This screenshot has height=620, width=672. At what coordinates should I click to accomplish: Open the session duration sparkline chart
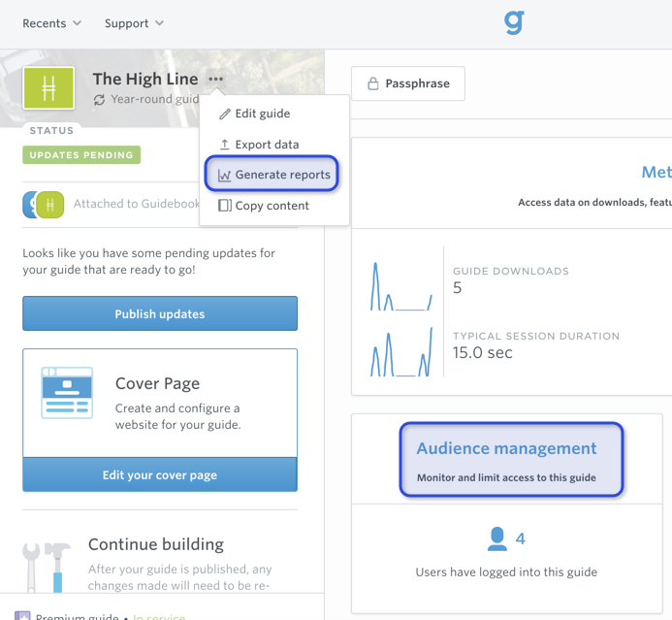(x=401, y=352)
